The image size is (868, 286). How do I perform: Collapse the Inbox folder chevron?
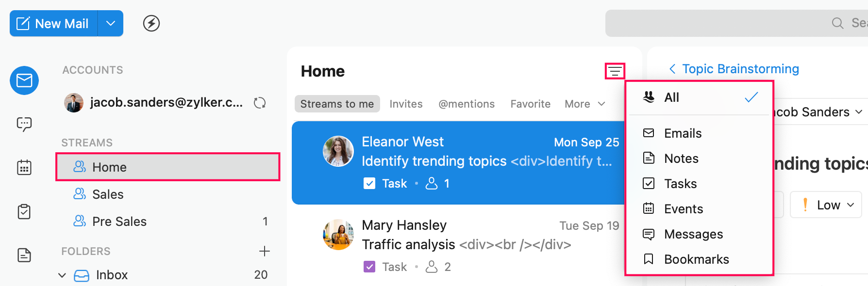coord(62,275)
